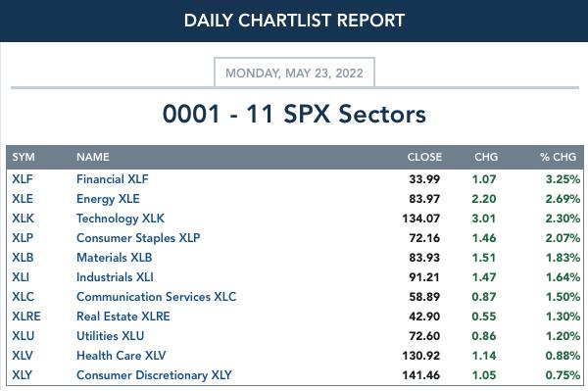Open the Real Estate XLRE link
The height and width of the screenshot is (391, 588).
[123, 317]
